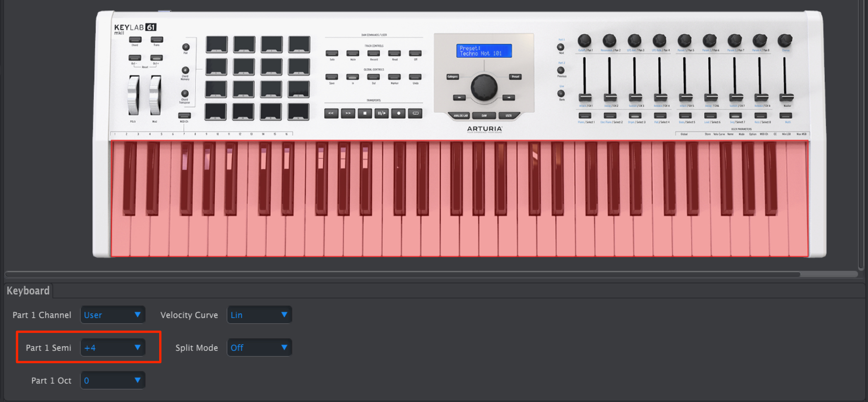Viewport: 868px width, 402px height.
Task: Click the Out global control button
Action: [x=373, y=77]
